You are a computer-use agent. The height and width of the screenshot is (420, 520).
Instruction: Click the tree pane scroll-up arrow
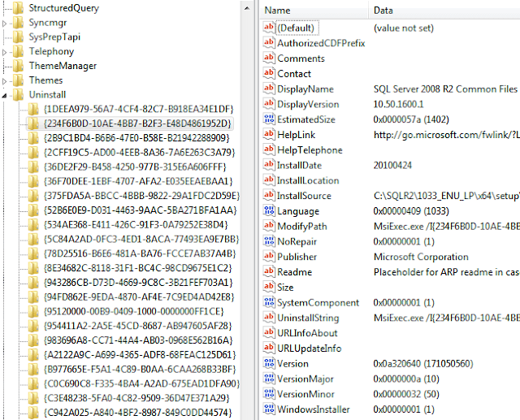pos(247,8)
